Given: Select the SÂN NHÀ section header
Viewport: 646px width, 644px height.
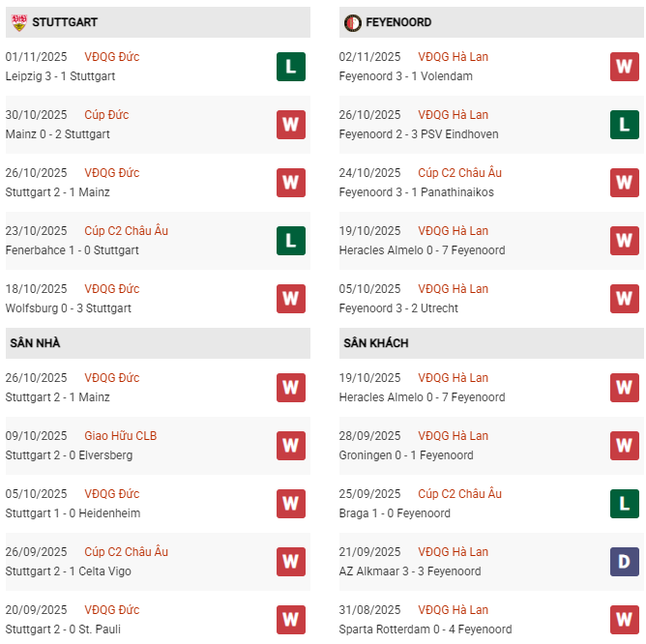Looking at the screenshot, I should coord(35,343).
